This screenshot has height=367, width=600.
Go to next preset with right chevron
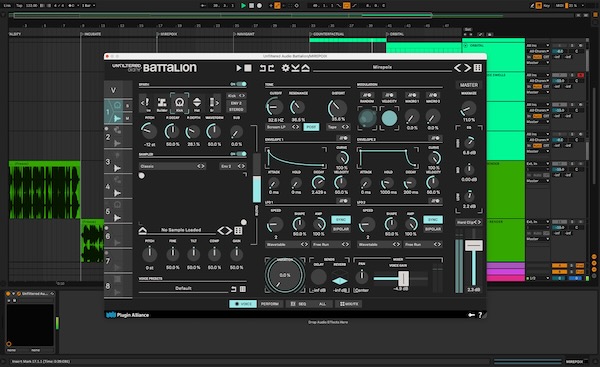pos(467,68)
